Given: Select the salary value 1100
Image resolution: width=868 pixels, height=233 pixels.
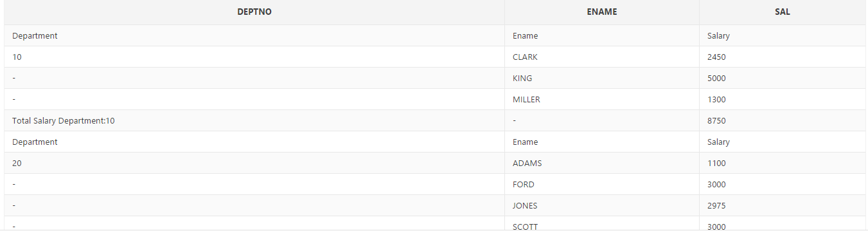Looking at the screenshot, I should (x=782, y=163).
